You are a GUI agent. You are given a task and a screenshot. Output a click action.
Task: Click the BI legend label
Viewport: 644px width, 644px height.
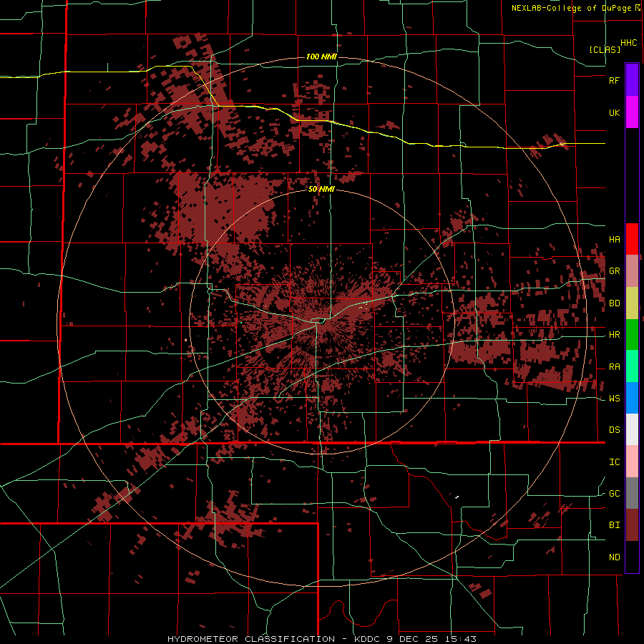pos(614,525)
